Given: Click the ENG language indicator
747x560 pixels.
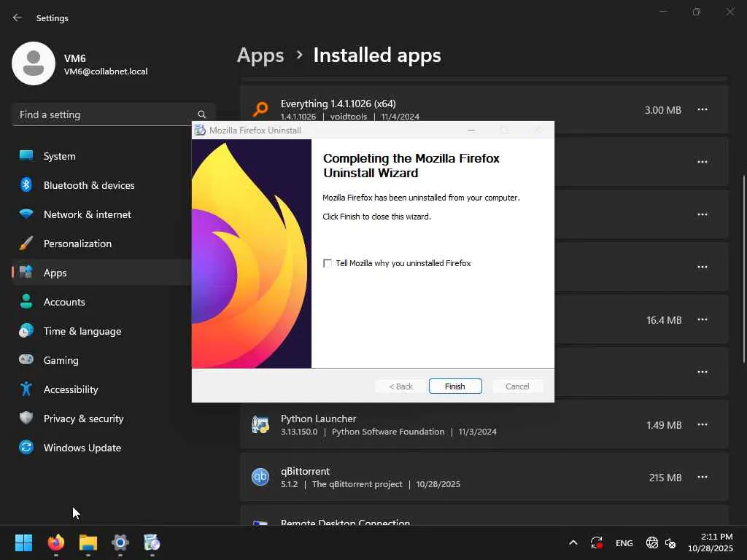Looking at the screenshot, I should (x=624, y=542).
